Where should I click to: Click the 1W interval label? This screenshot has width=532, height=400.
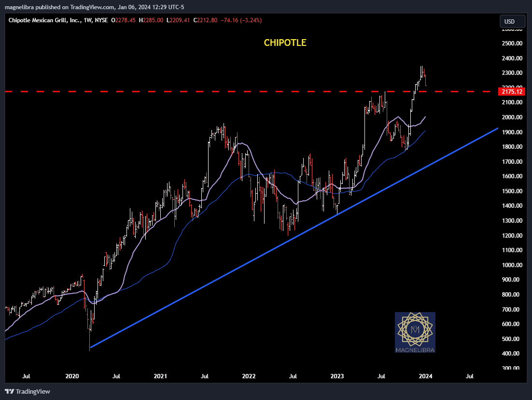88,20
